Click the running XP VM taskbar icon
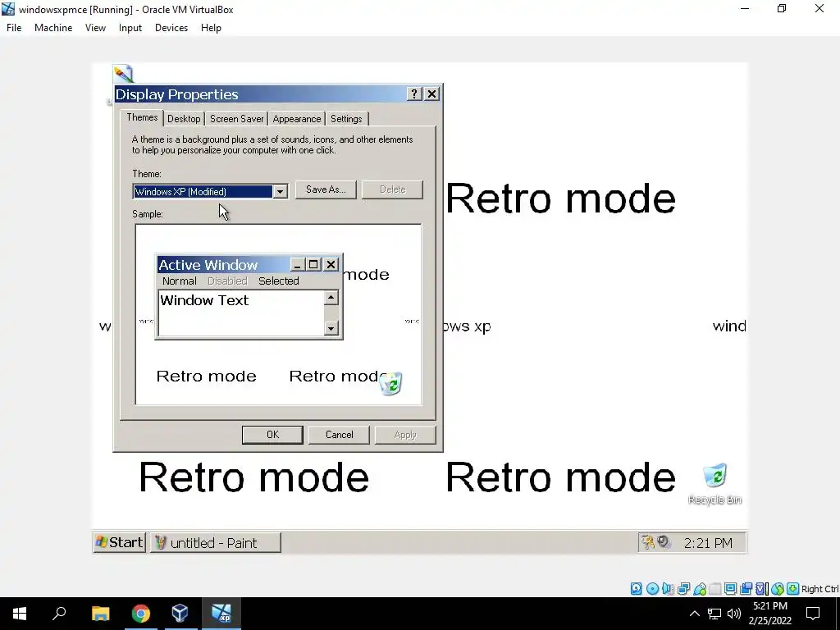The image size is (840, 630). tap(221, 614)
